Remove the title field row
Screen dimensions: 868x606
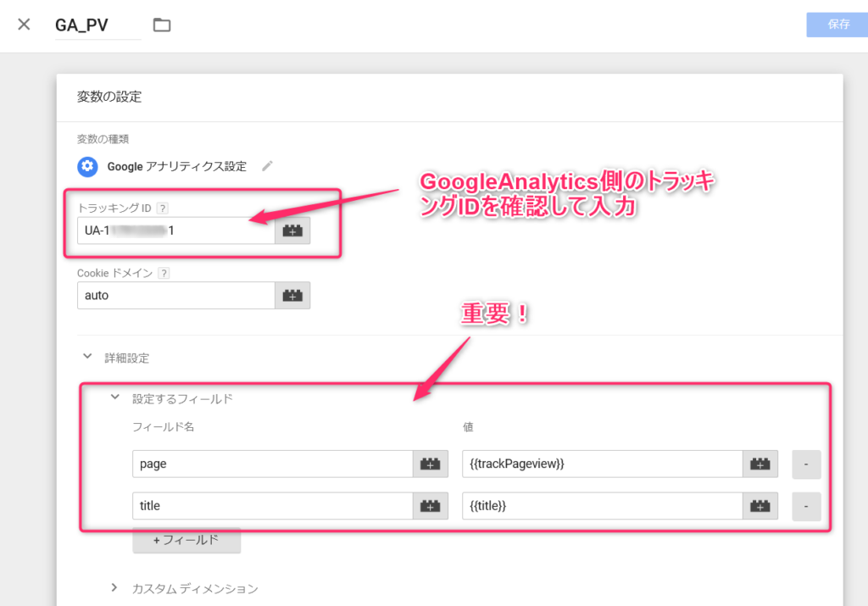click(x=806, y=506)
